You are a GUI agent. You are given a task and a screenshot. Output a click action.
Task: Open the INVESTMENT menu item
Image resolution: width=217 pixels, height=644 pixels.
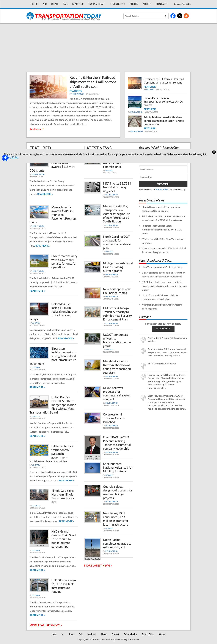click(117, 4)
